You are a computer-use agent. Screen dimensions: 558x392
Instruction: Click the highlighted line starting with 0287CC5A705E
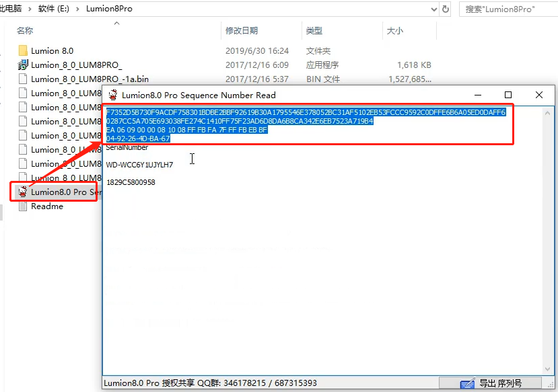coord(240,121)
